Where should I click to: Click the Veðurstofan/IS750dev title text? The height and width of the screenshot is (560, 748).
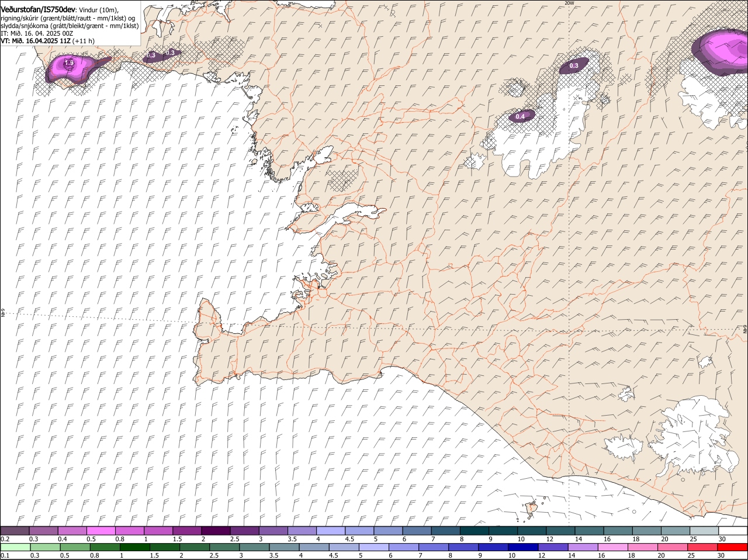(x=38, y=10)
